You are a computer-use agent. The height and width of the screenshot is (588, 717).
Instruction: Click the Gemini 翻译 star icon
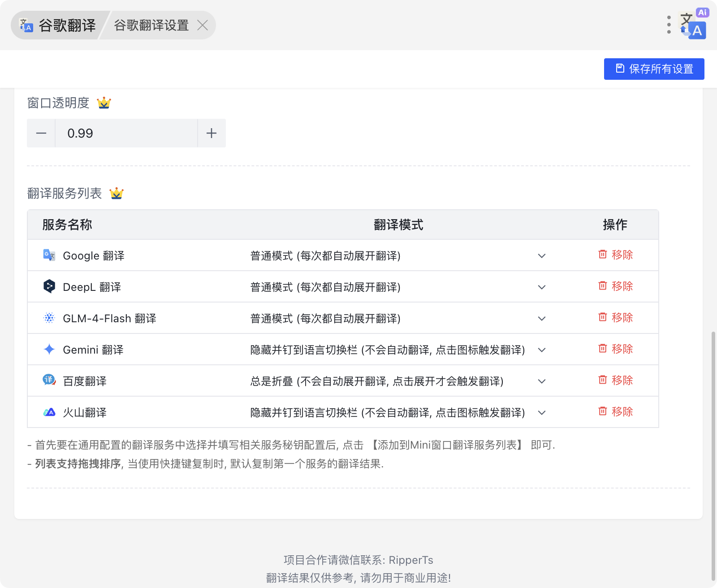click(49, 349)
